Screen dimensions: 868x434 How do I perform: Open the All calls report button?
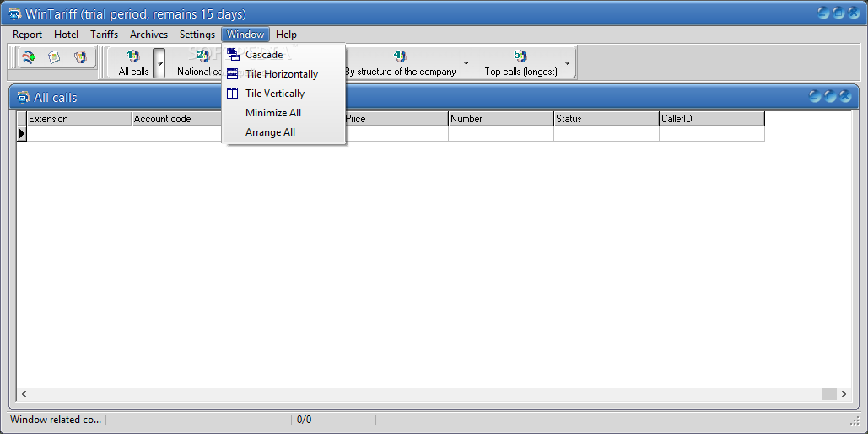(x=133, y=63)
